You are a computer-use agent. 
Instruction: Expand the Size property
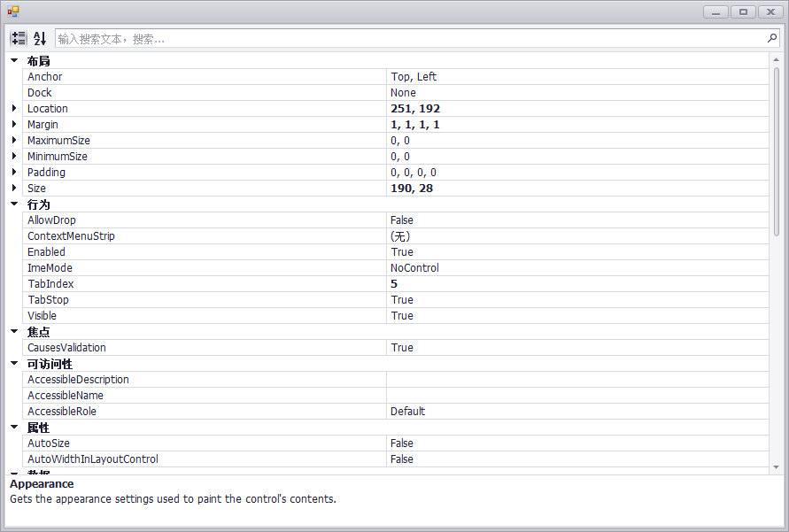click(14, 188)
